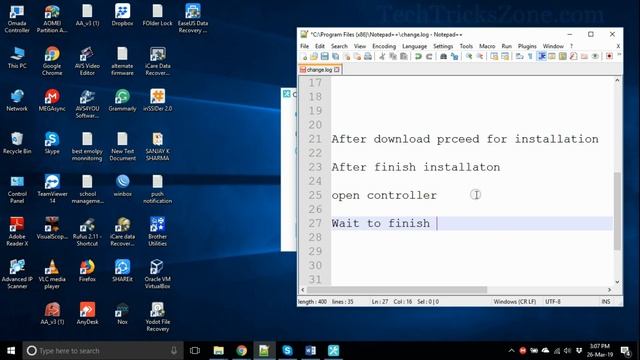Click the Cut scissors icon in Notepad++ toolbar
640x360 pixels.
coord(382,57)
